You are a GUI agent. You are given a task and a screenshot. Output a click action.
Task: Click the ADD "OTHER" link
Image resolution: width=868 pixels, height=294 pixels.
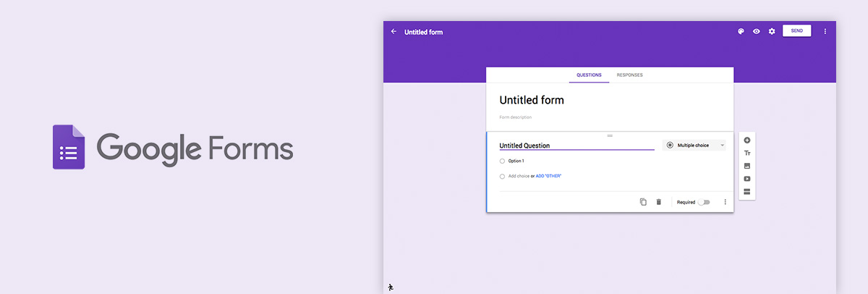click(x=548, y=176)
